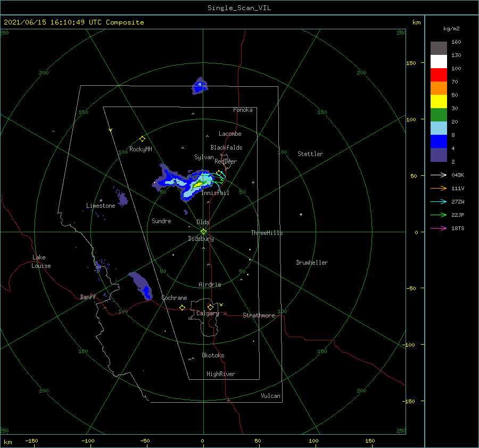This screenshot has height=448, width=479.
Task: Click the gray 160 kg/m2 legend swatch
Action: pos(439,48)
